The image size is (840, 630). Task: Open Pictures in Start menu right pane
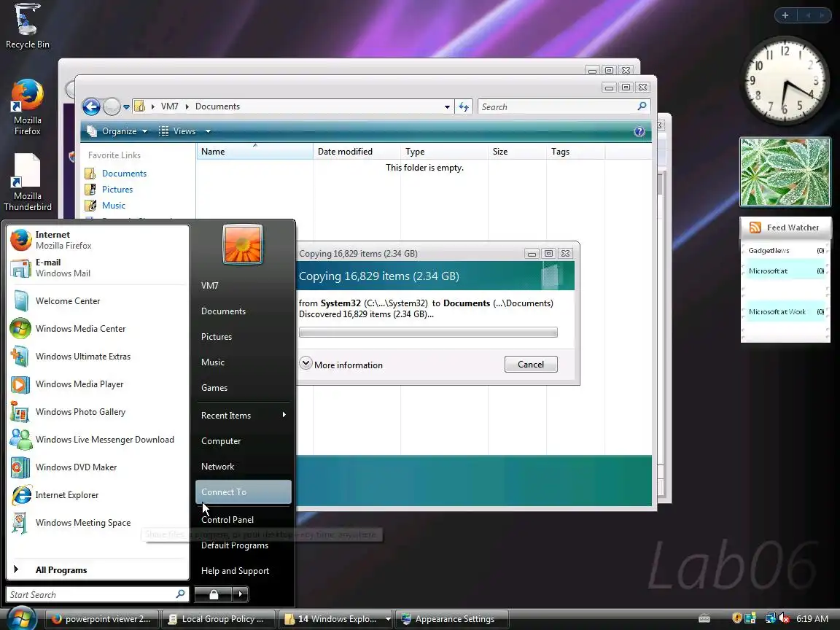(x=244, y=337)
